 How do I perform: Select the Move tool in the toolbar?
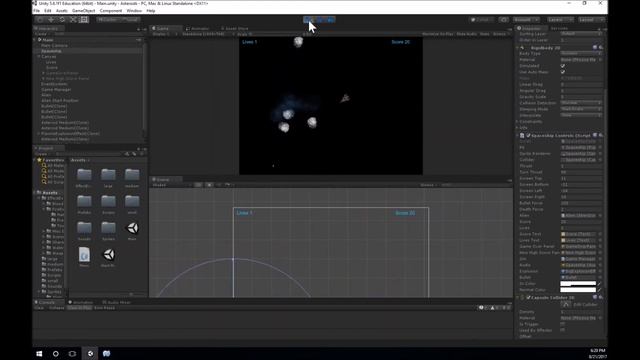(51, 19)
